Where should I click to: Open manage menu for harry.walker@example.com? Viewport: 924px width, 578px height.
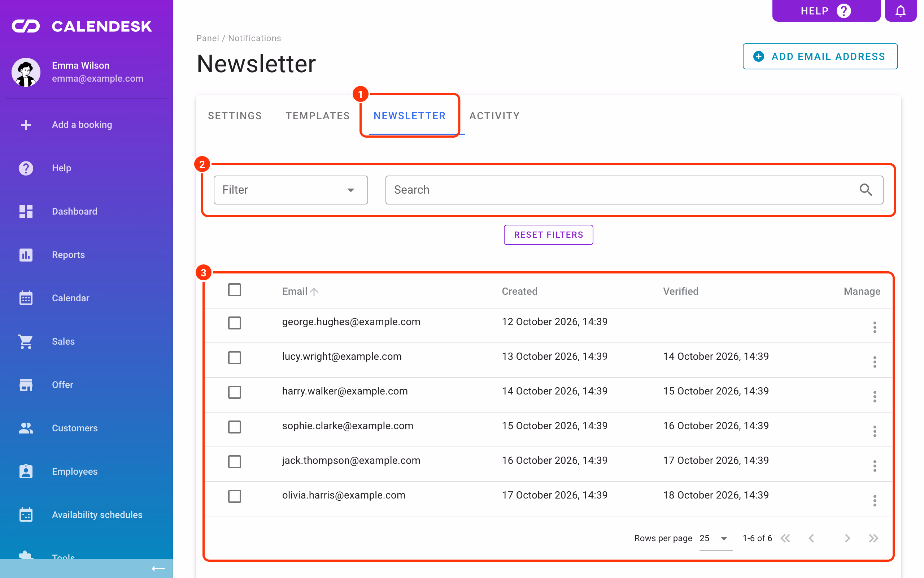tap(874, 396)
